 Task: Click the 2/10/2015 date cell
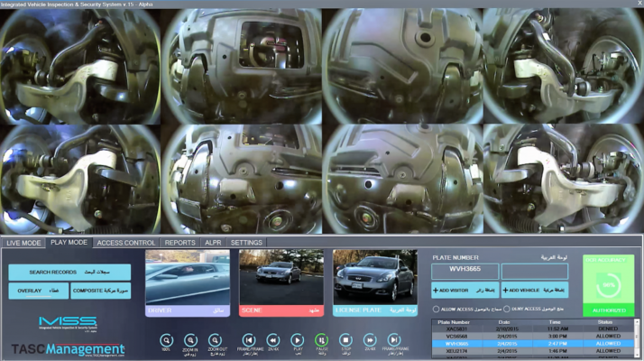(x=507, y=329)
